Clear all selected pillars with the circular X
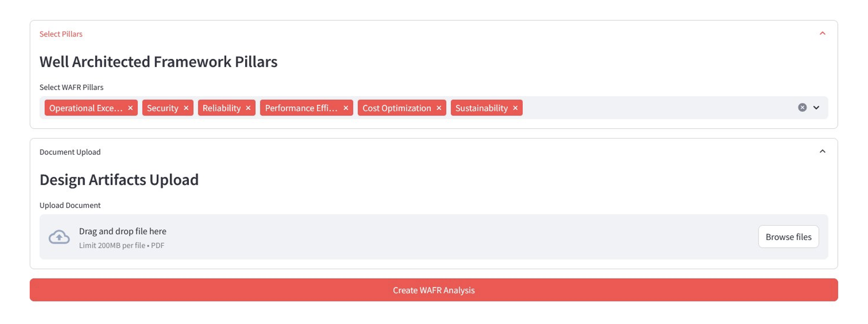This screenshot has height=324, width=868. click(801, 107)
